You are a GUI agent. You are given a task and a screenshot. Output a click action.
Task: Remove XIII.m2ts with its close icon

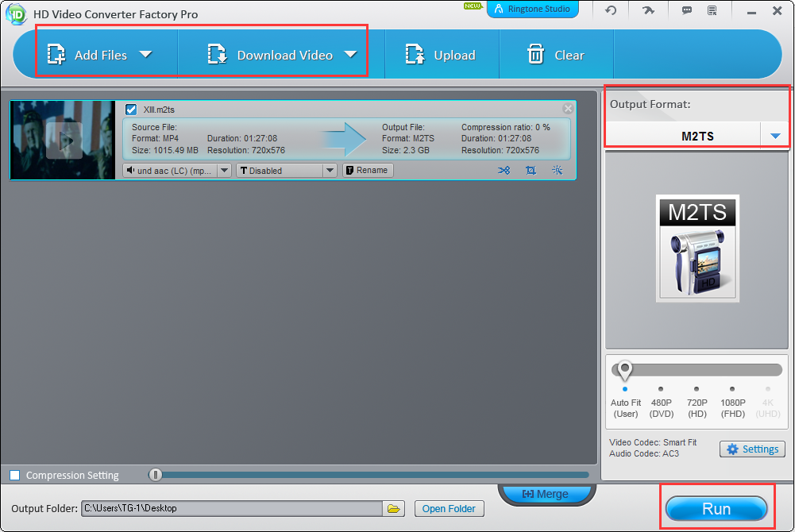coord(568,109)
